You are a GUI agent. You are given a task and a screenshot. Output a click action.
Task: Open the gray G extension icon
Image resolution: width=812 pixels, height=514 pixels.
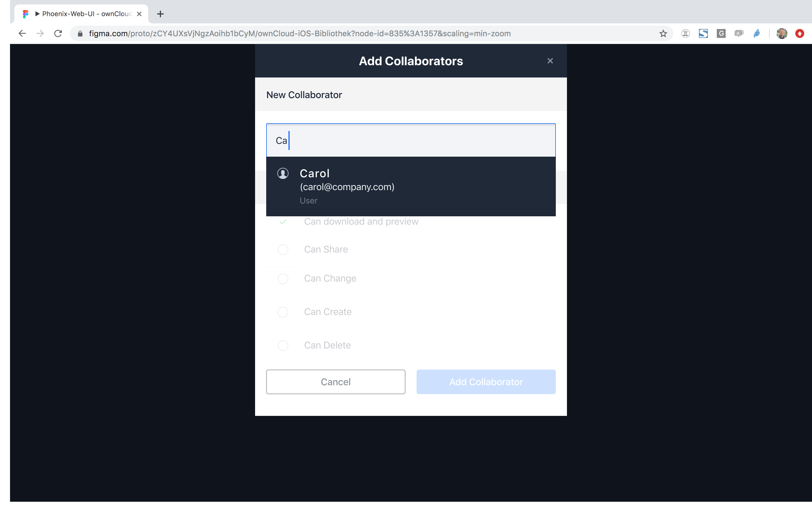point(721,33)
